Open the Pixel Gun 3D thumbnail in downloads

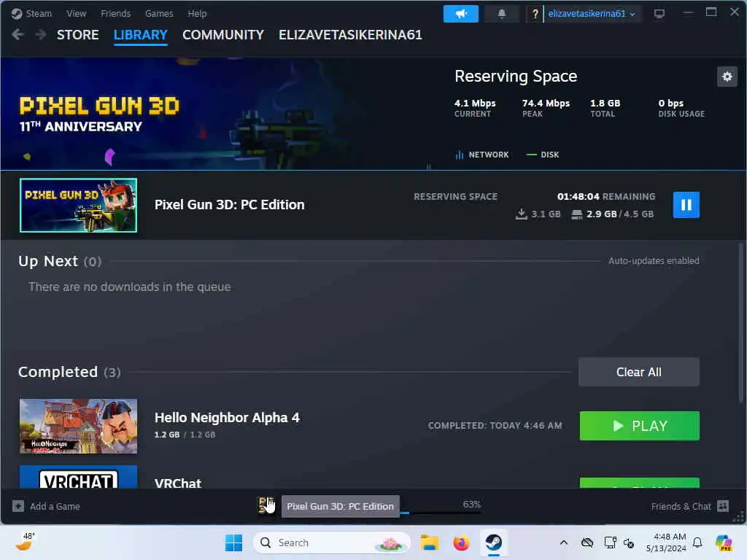(x=79, y=205)
